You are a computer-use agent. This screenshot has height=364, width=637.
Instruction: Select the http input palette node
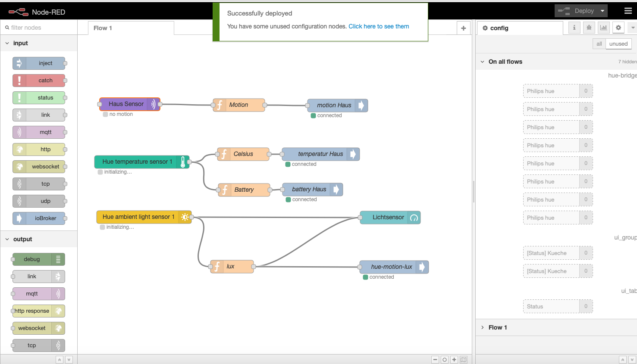pyautogui.click(x=39, y=149)
